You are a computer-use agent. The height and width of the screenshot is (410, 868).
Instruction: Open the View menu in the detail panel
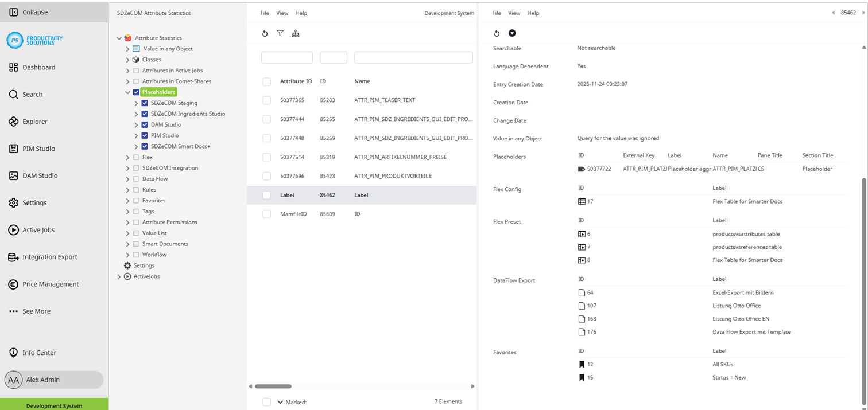tap(514, 13)
